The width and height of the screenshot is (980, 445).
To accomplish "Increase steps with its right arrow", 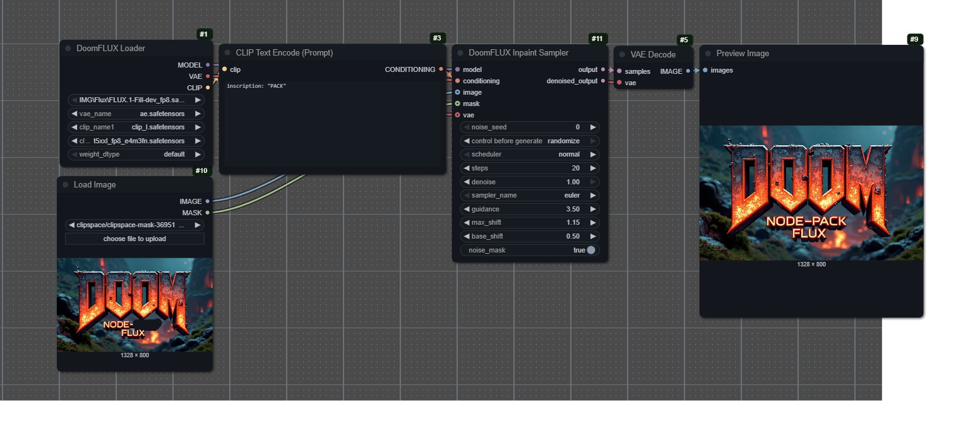I will pos(592,168).
